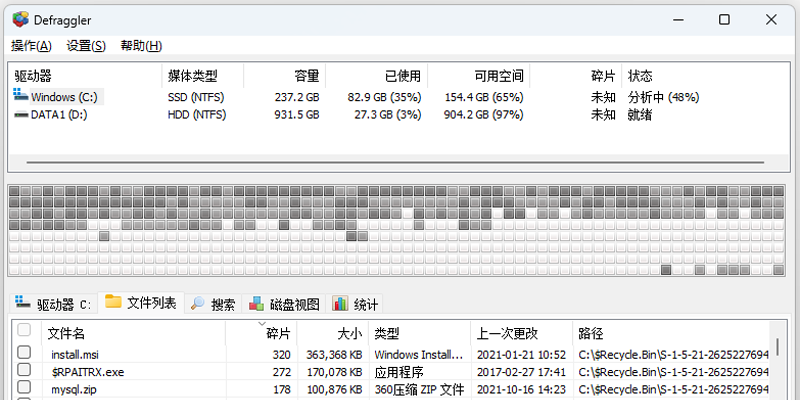Viewport: 800px width, 400px height.
Task: Click the HDD (NTFS) media type cell
Action: coord(196,115)
